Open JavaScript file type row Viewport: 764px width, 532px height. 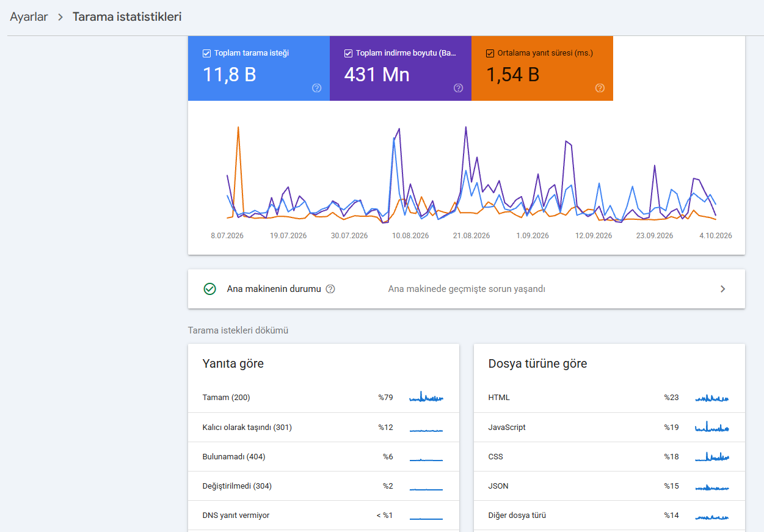pyautogui.click(x=609, y=428)
